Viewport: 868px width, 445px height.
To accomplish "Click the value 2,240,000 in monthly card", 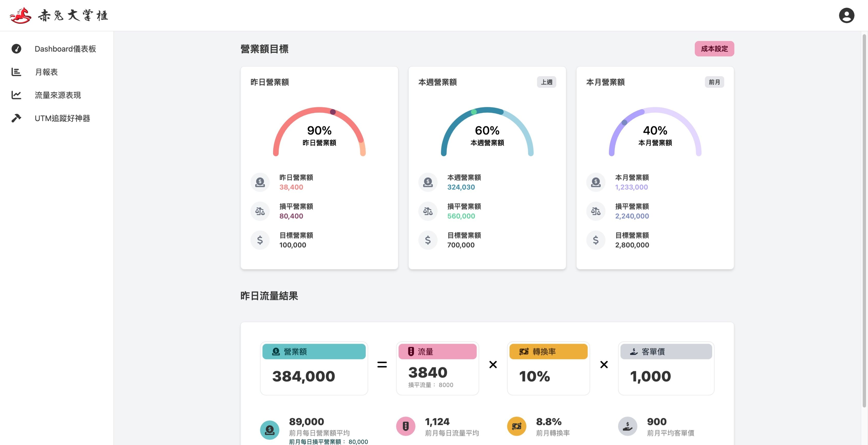I will (632, 216).
